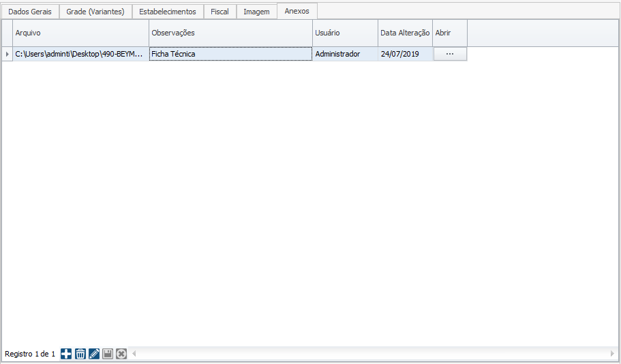This screenshot has height=364, width=621.
Task: Click the Ficha Técnica observation cell
Action: pyautogui.click(x=230, y=54)
